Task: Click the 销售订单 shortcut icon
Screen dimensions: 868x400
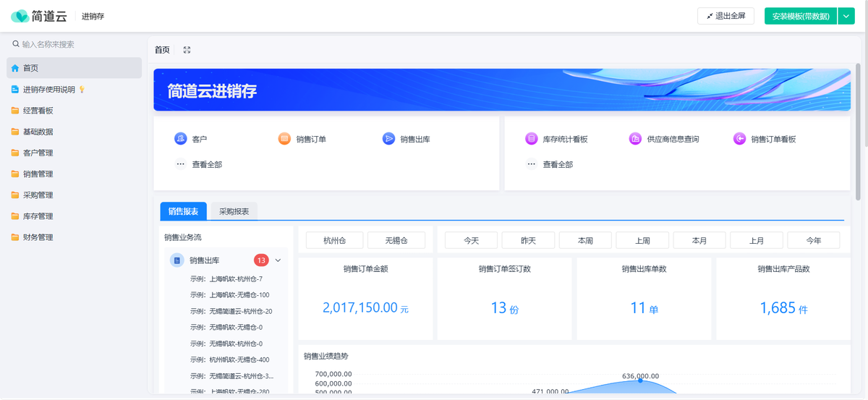Action: 285,139
